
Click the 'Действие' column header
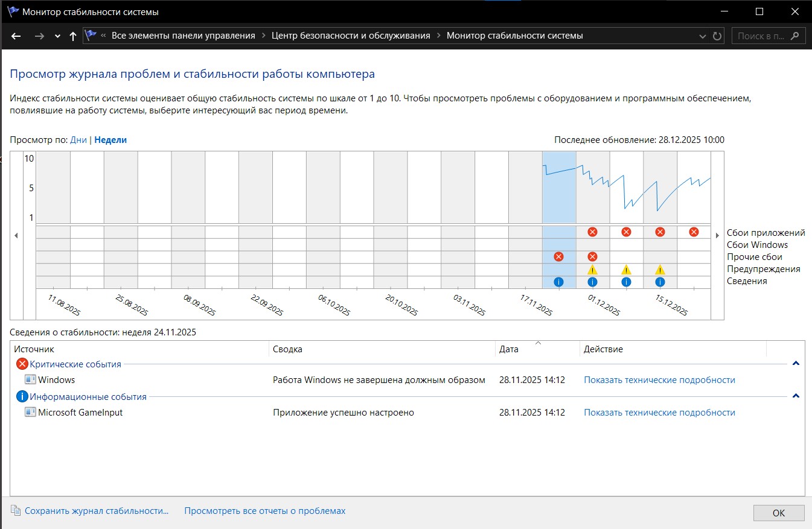click(x=673, y=349)
